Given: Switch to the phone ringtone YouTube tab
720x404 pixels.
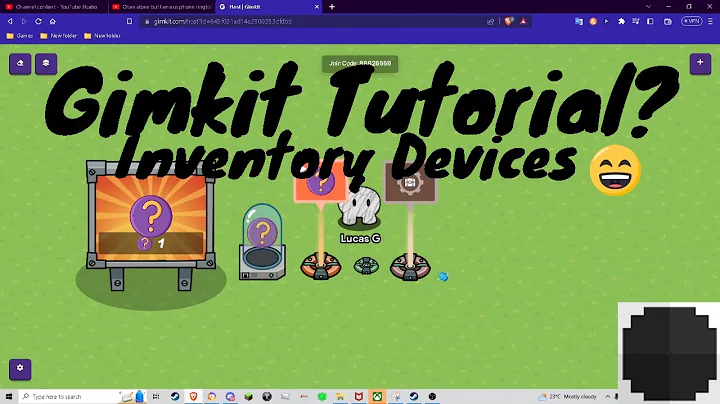Looking at the screenshot, I should 162,7.
